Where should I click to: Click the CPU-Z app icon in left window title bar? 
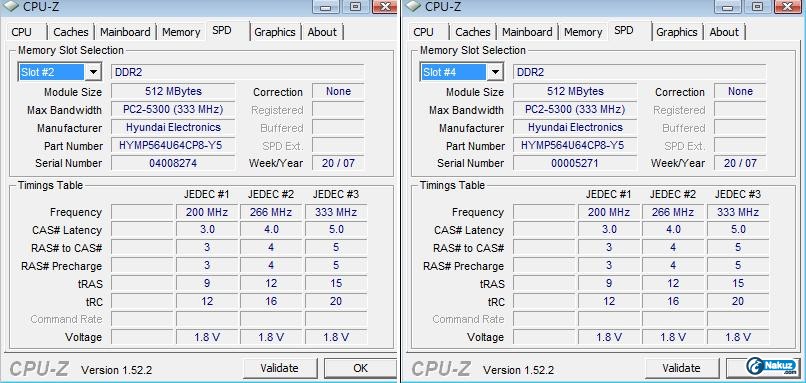11,6
